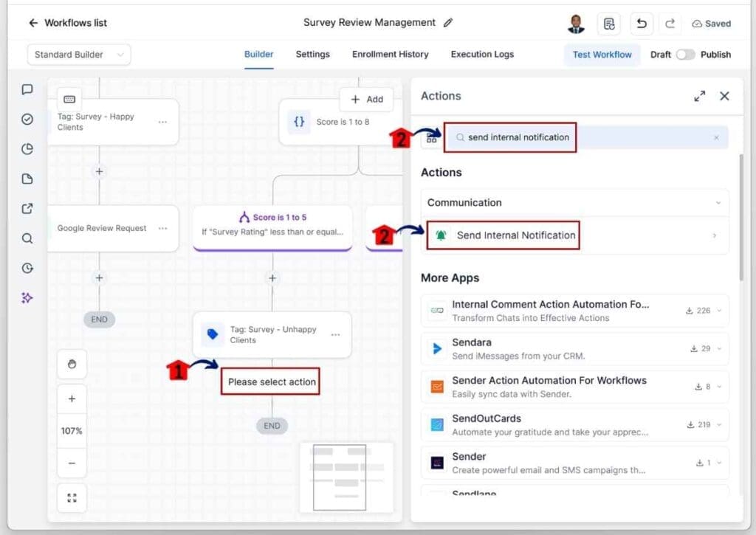Select the Send Internal Notification action
756x535 pixels.
click(574, 235)
